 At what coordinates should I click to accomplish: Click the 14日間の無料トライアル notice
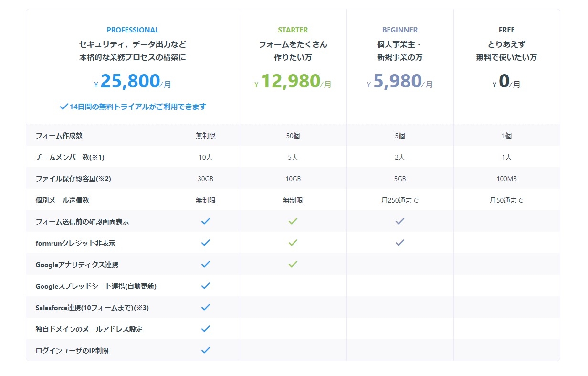pos(133,107)
